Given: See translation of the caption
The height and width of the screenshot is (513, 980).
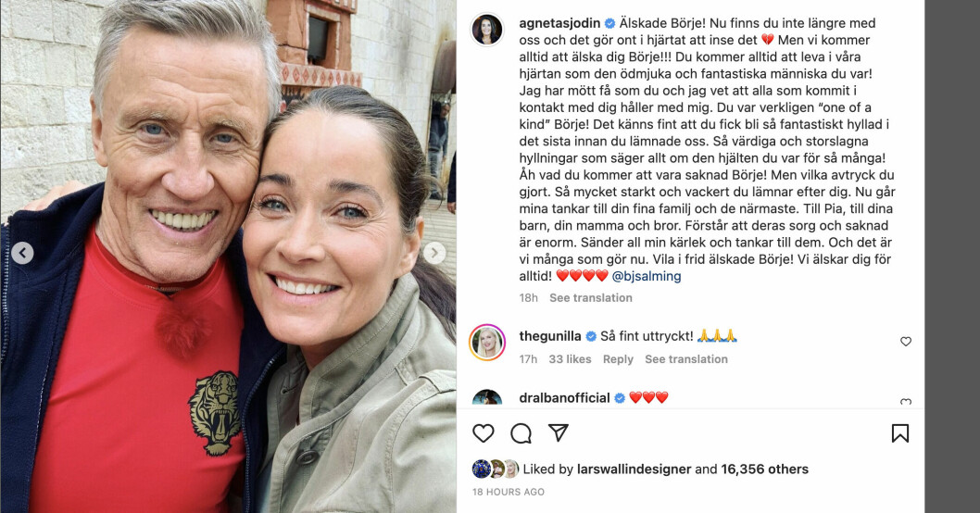Looking at the screenshot, I should [591, 298].
